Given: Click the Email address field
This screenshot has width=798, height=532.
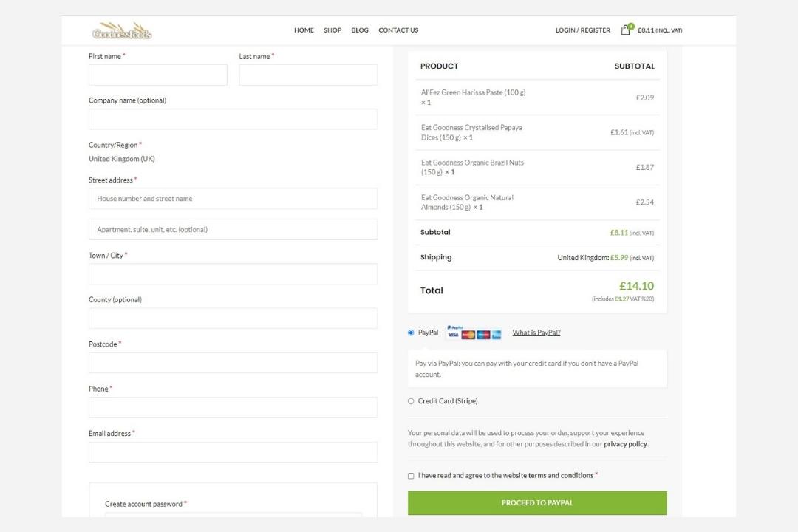Looking at the screenshot, I should 233,452.
